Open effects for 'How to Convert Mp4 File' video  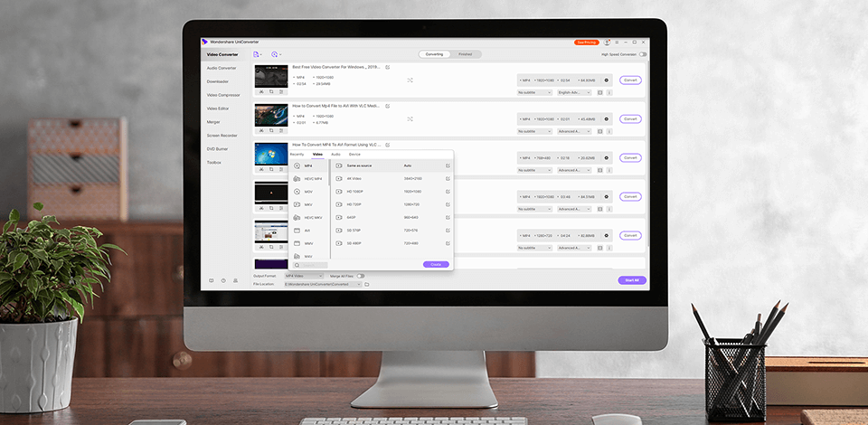[281, 130]
